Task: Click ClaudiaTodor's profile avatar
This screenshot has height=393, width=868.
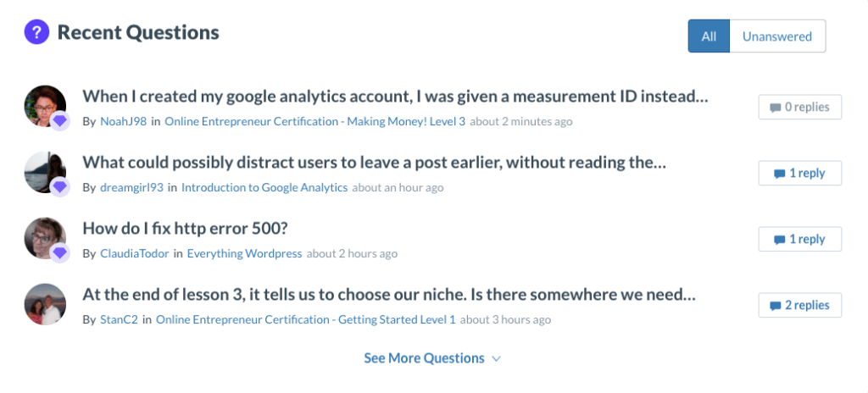Action: (x=42, y=237)
